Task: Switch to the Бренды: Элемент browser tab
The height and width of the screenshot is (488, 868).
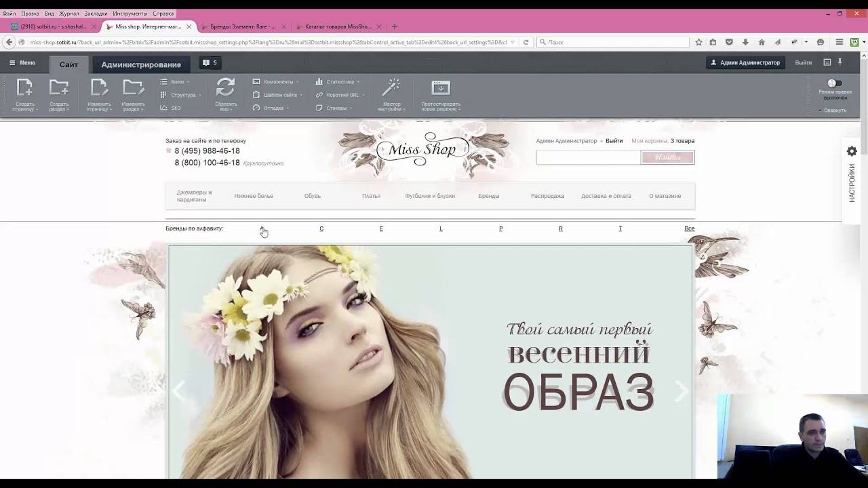Action: [243, 26]
